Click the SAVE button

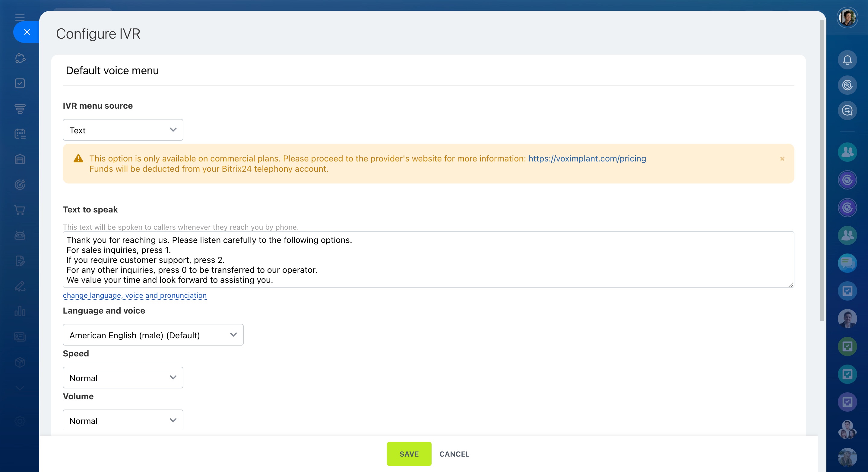(409, 454)
